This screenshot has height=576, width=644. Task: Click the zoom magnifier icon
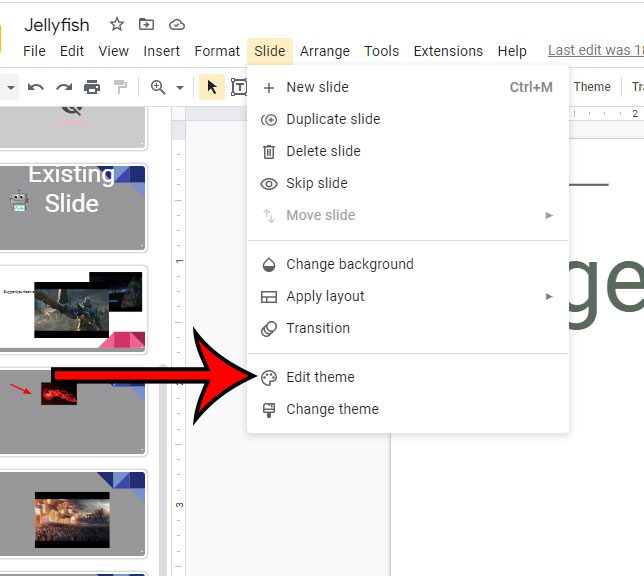158,87
